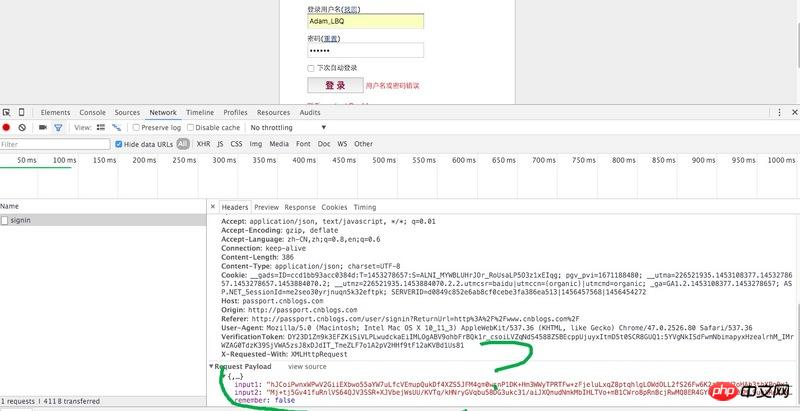Open the No throttling dropdown

coord(288,127)
